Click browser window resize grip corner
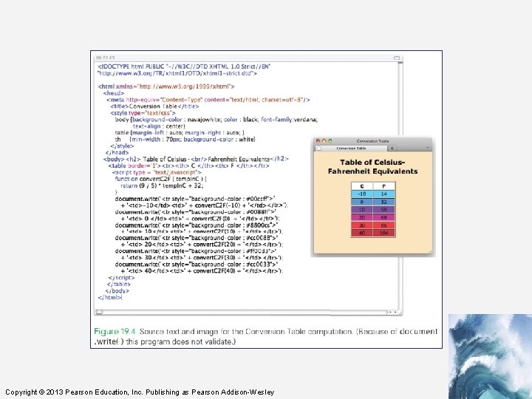 430,251
